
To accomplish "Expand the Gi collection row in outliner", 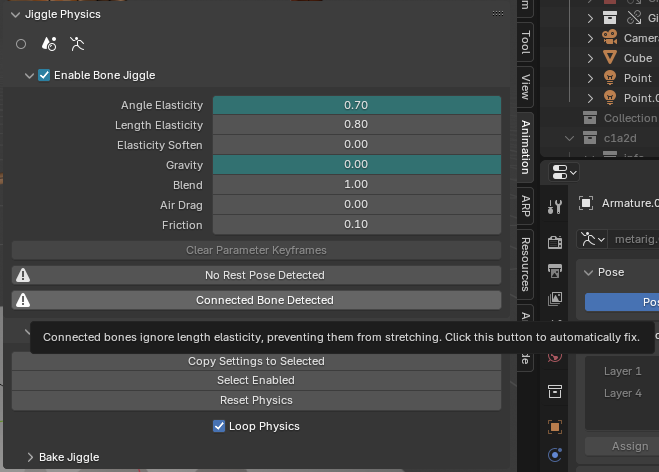I will click(x=590, y=18).
